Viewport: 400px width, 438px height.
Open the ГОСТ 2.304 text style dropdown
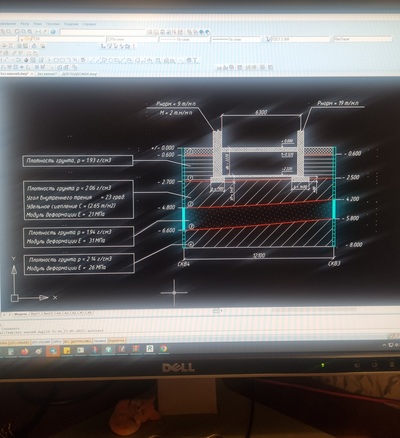click(x=300, y=39)
